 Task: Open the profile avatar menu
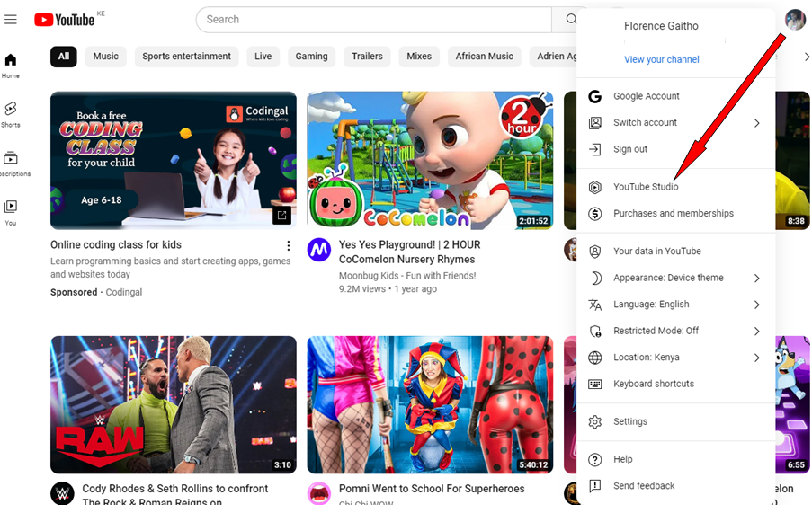pos(795,20)
